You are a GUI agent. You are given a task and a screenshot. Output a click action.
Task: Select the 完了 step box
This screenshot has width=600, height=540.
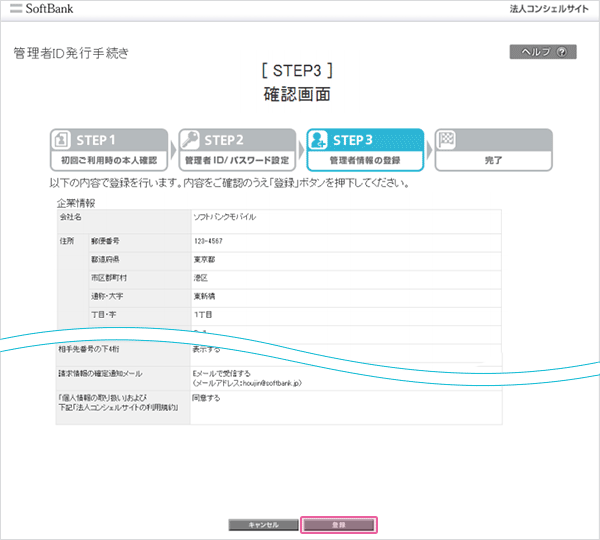click(494, 150)
